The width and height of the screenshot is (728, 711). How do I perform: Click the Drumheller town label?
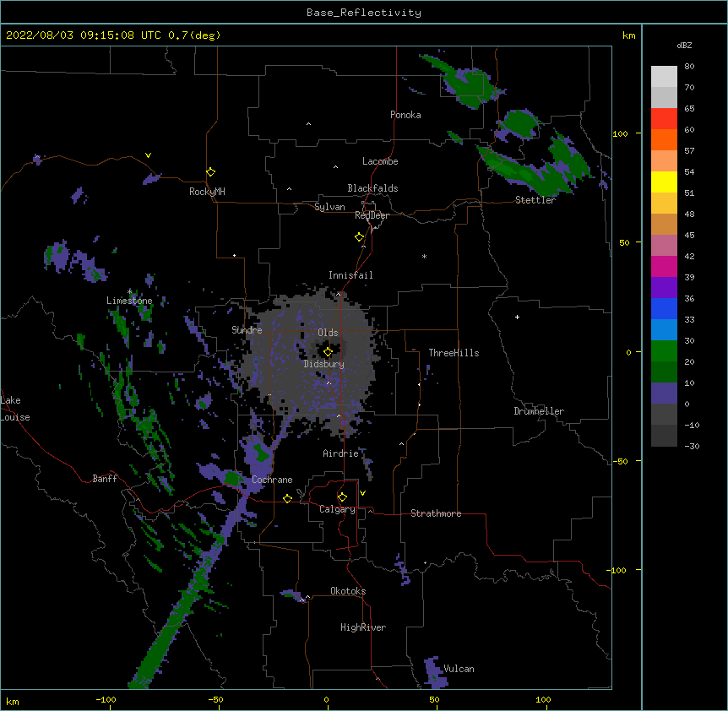click(539, 411)
